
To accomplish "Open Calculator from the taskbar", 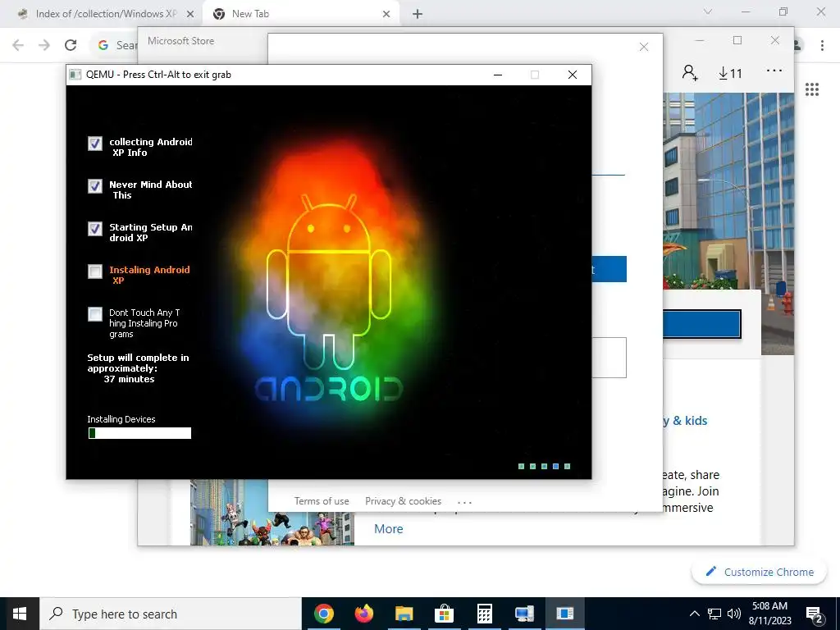I will pyautogui.click(x=484, y=614).
